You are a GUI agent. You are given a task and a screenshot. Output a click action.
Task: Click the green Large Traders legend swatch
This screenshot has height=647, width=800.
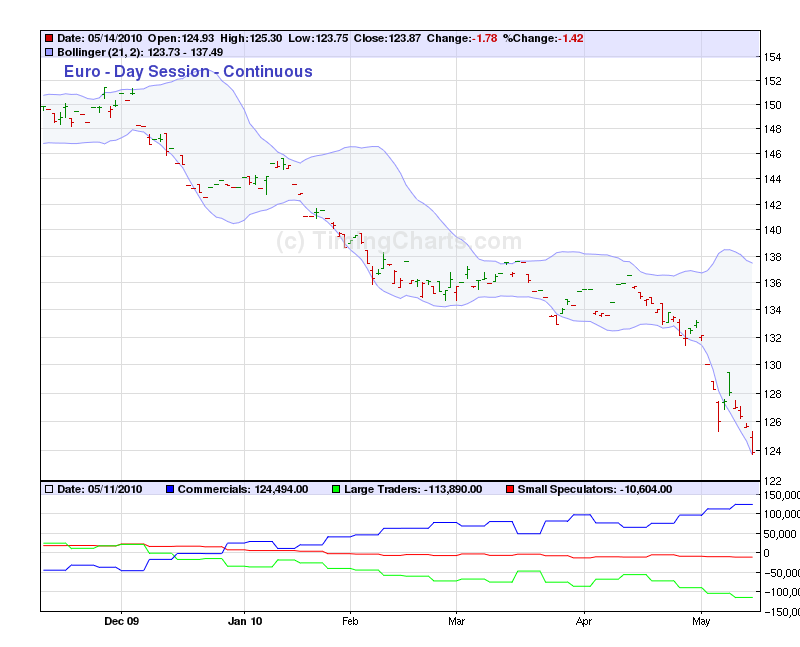pos(337,489)
